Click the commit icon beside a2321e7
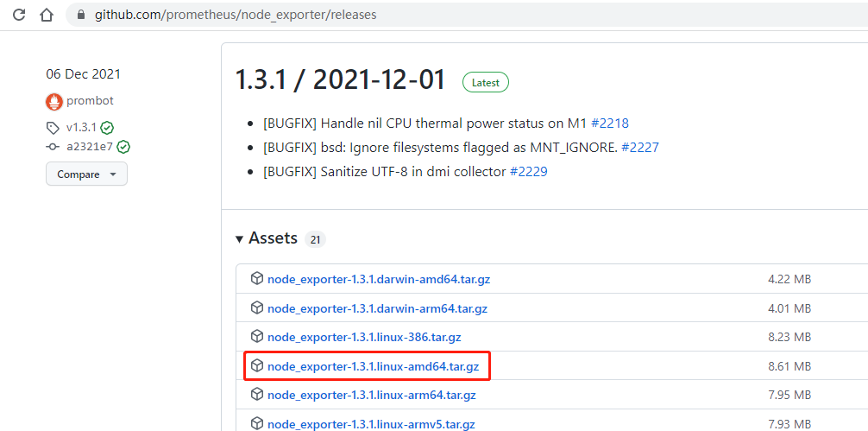868x431 pixels. pos(53,147)
